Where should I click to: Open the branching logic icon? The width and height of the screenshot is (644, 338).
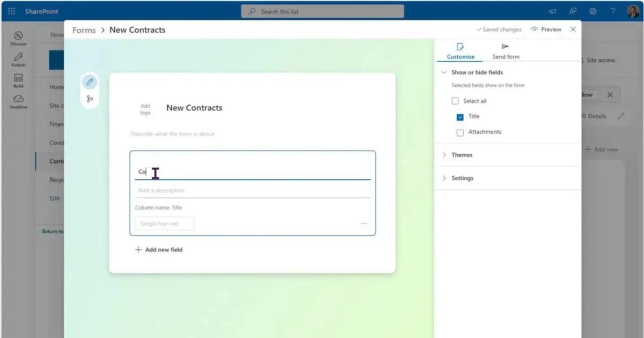[x=90, y=99]
